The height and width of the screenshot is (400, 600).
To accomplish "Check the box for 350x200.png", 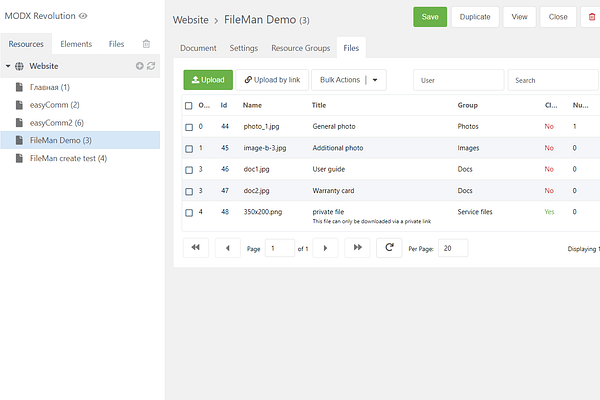I will [x=189, y=212].
